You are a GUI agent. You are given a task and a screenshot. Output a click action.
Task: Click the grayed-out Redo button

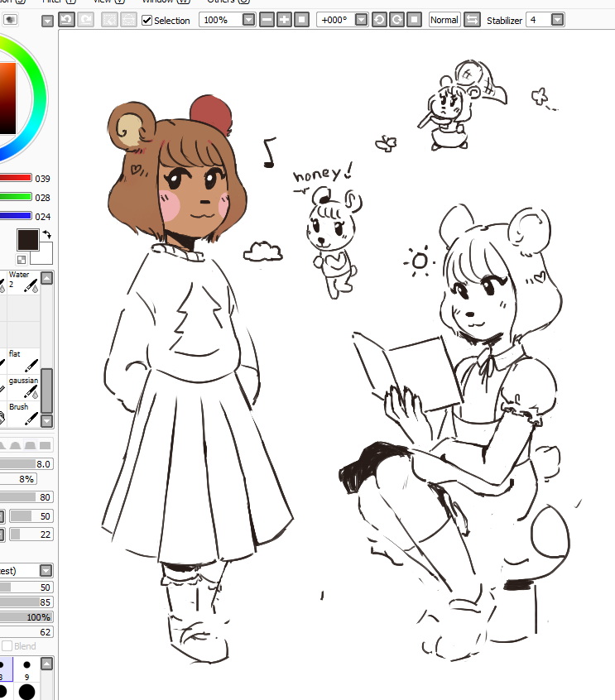point(86,20)
